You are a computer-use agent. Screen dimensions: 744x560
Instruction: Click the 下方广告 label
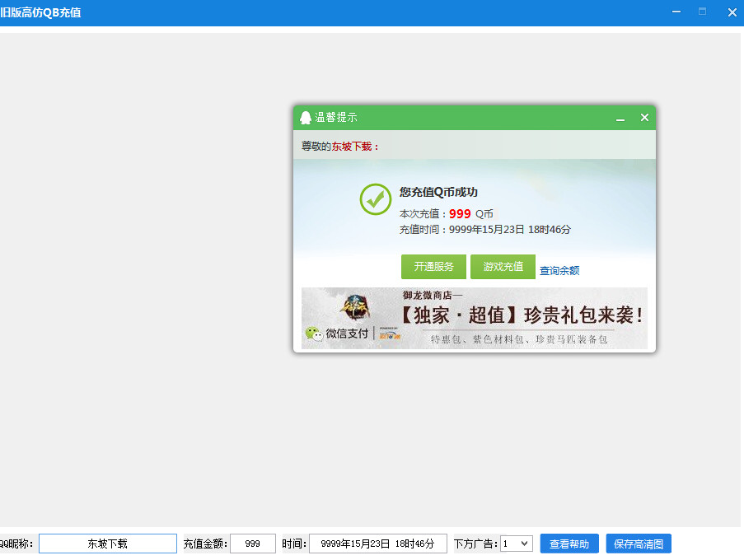(x=475, y=544)
